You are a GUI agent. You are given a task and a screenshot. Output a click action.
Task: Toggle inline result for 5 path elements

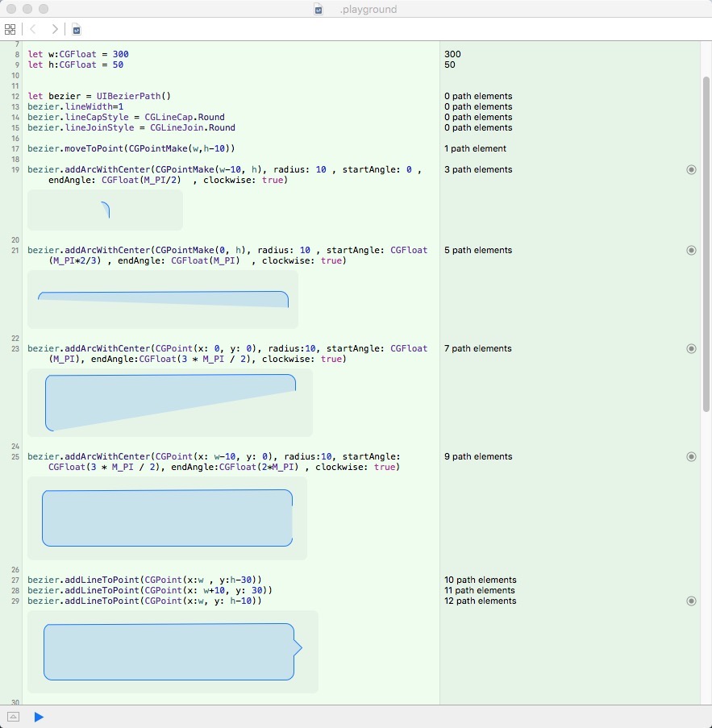click(x=691, y=251)
